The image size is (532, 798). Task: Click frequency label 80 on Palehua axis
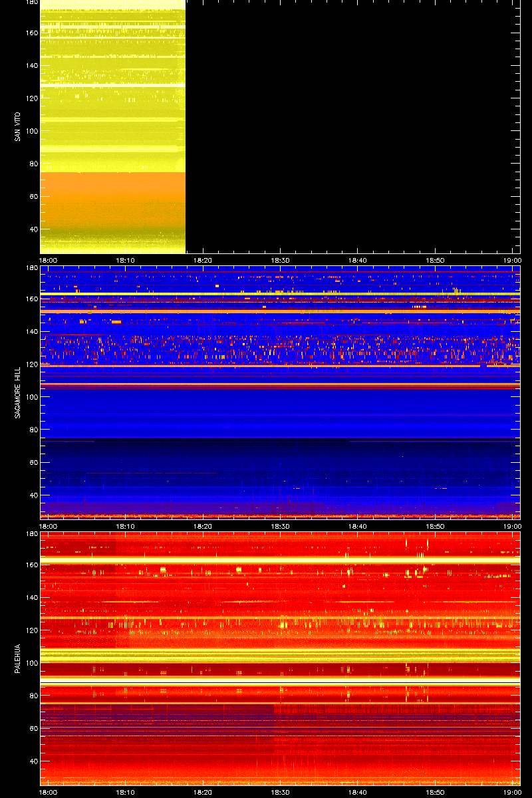point(33,695)
